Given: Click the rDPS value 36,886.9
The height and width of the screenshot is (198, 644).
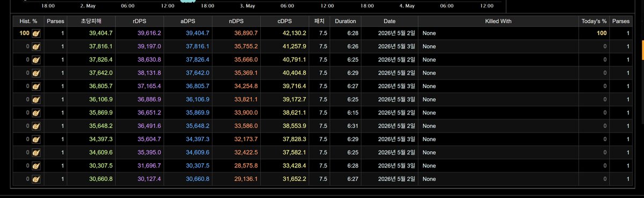Looking at the screenshot, I should [x=150, y=100].
